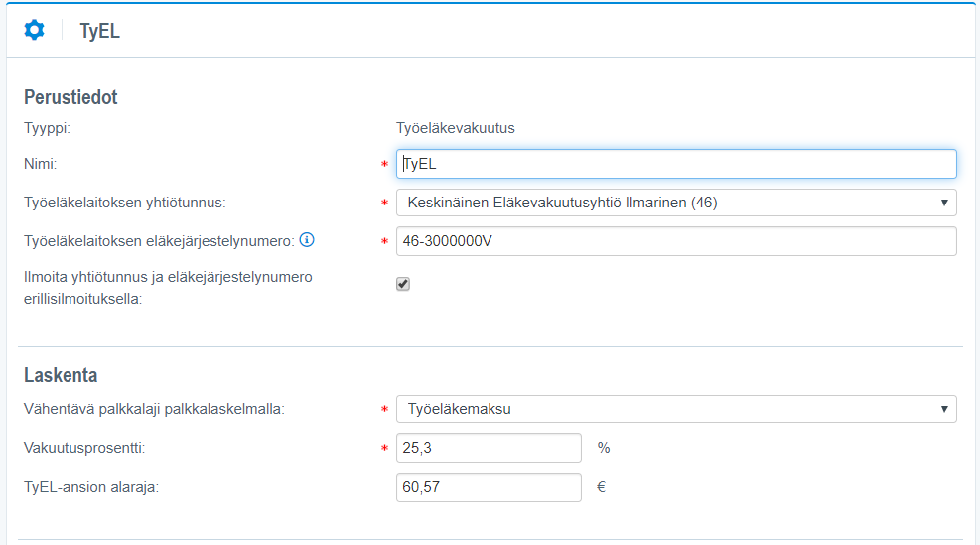The width and height of the screenshot is (980, 545).
Task: Click the percent symbol after Vakuutusprosentti field
Action: [x=603, y=448]
